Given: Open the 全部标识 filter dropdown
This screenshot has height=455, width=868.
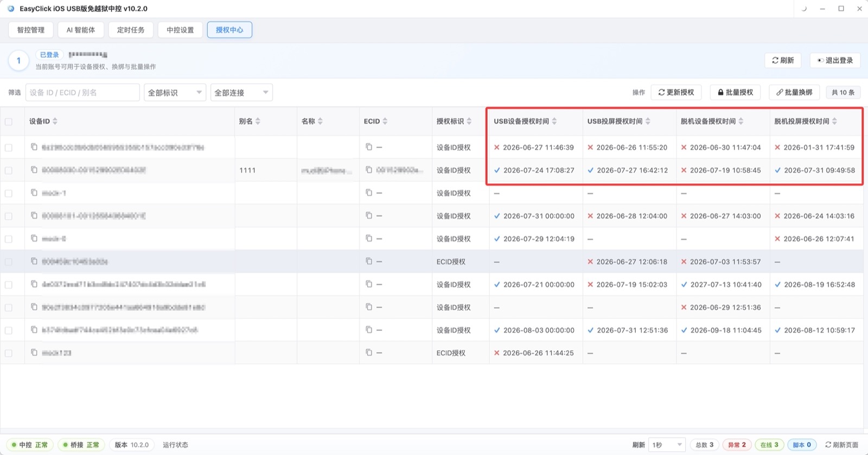Looking at the screenshot, I should tap(175, 92).
